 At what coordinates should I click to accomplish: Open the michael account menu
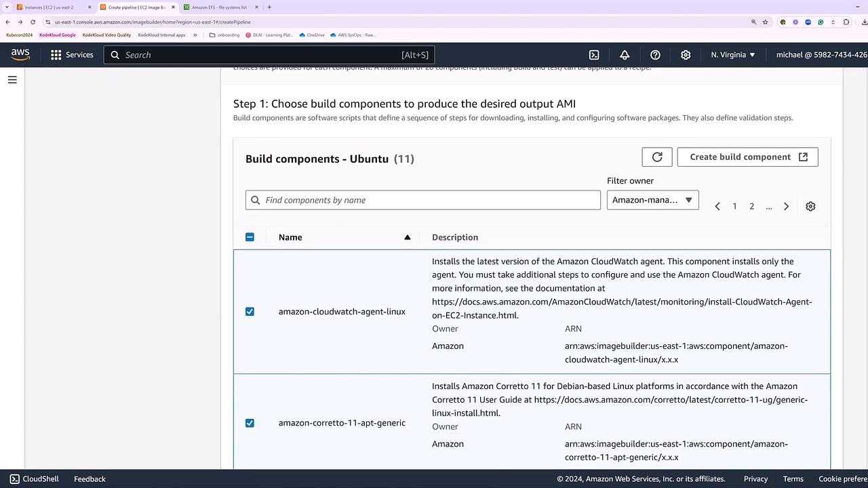coord(822,55)
